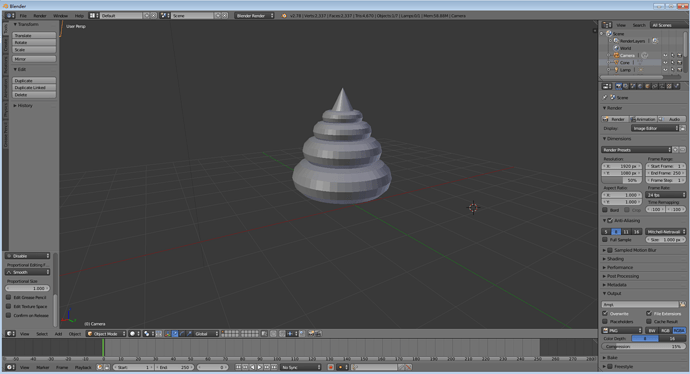Screen dimensions: 690x374
Task: Click the Render properties tab icon
Action: tap(619, 86)
